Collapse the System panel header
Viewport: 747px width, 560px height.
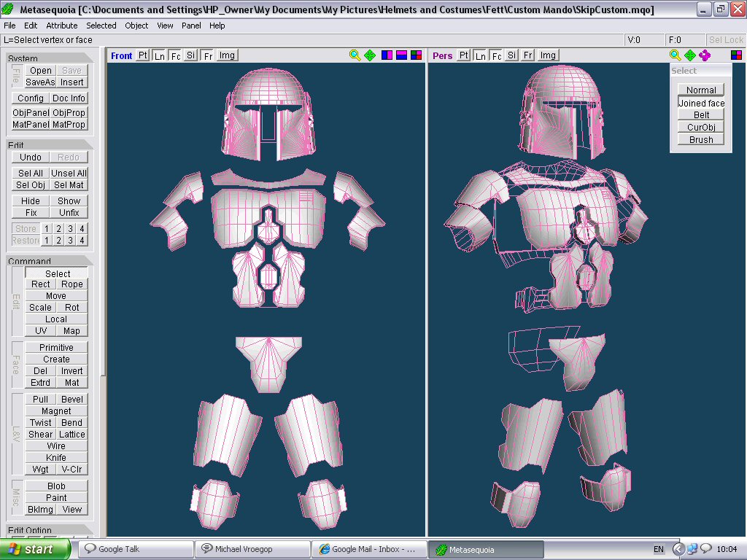[x=50, y=58]
